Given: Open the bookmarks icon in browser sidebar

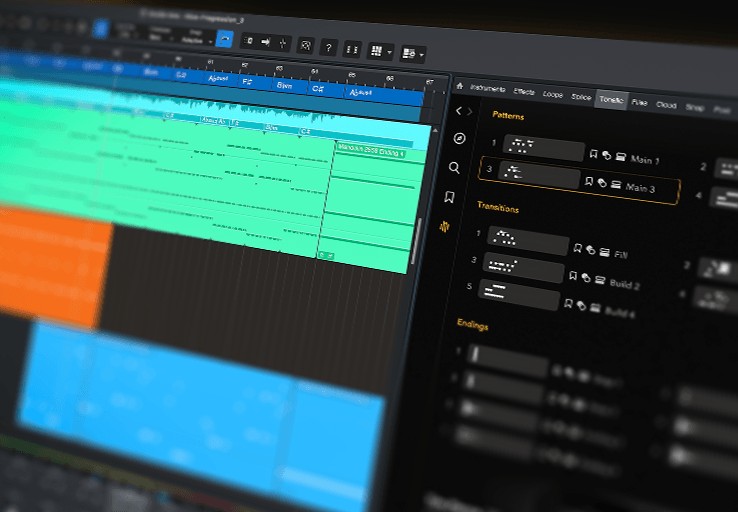Looking at the screenshot, I should [x=451, y=197].
